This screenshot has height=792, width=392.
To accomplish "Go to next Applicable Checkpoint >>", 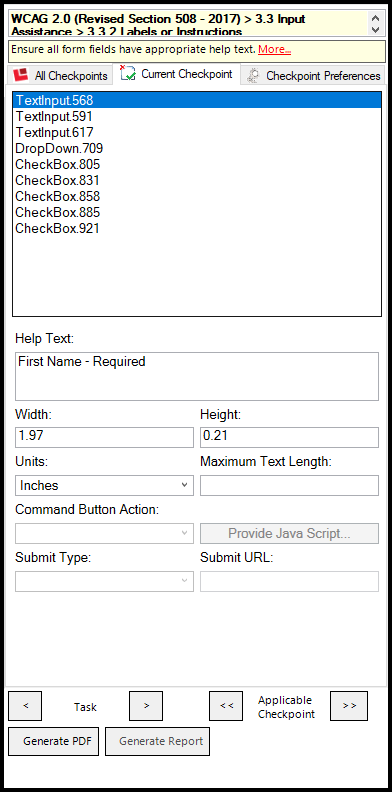I will [349, 706].
